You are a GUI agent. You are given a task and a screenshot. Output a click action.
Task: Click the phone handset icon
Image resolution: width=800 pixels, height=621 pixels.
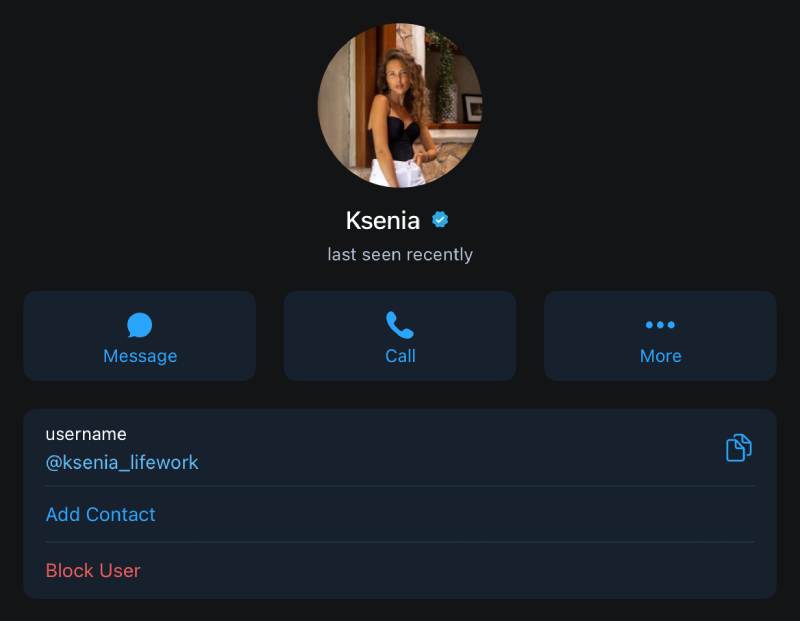(400, 325)
